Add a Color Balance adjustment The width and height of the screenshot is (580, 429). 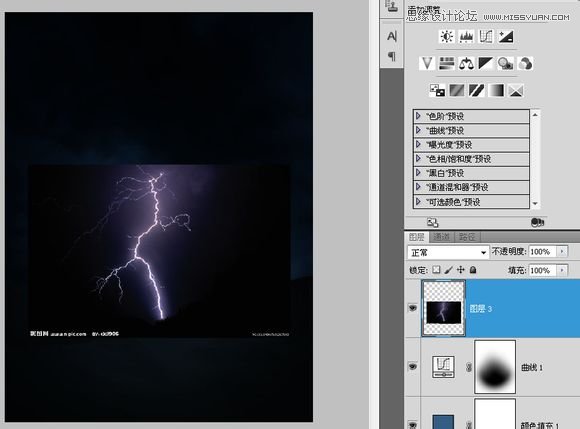pyautogui.click(x=466, y=63)
